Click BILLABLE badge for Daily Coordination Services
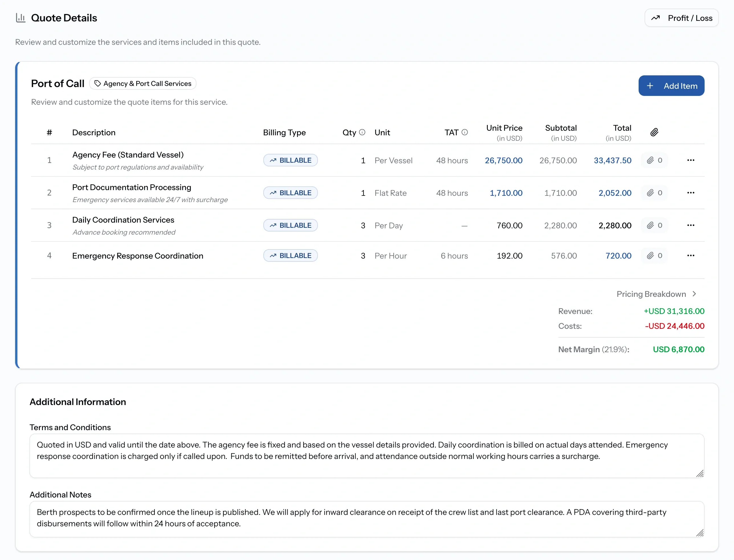Viewport: 734px width, 560px height. click(x=290, y=225)
